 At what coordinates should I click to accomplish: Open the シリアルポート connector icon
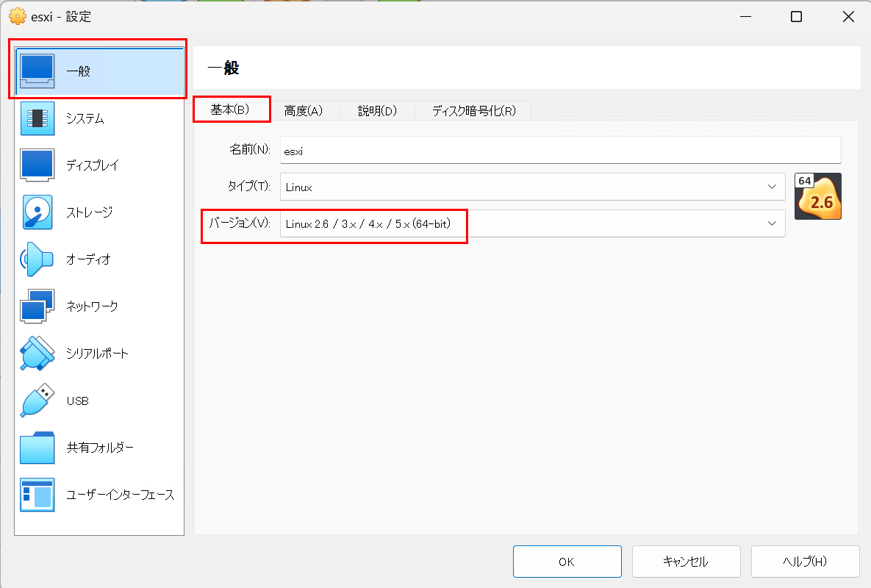click(x=37, y=353)
